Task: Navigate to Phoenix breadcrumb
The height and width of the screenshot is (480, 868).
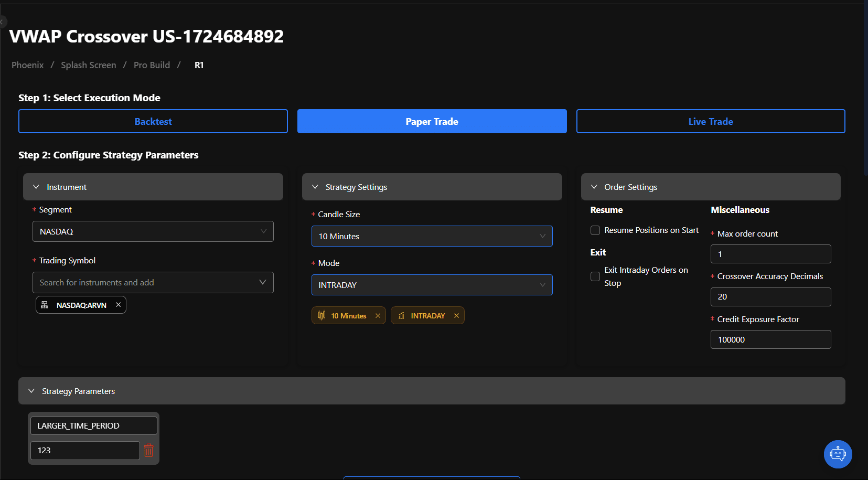Action: coord(27,65)
